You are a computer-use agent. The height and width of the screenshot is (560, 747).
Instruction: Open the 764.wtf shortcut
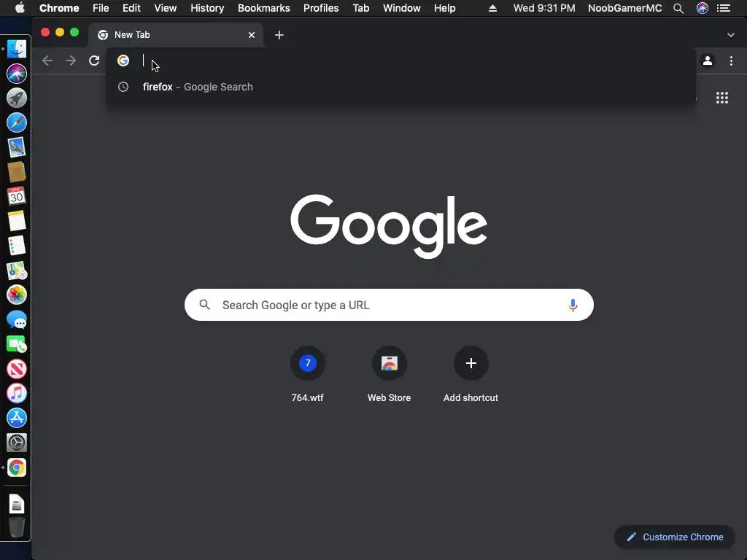click(x=307, y=375)
